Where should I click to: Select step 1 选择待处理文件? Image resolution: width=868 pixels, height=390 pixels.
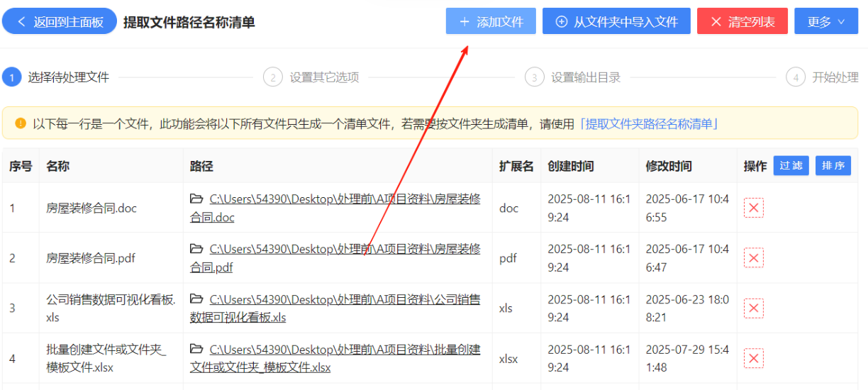pos(57,77)
